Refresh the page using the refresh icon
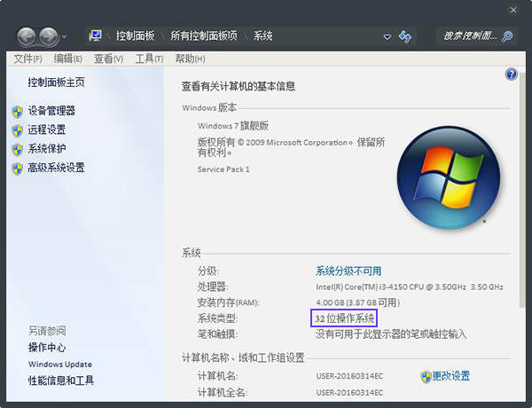532x408 pixels. [x=405, y=36]
